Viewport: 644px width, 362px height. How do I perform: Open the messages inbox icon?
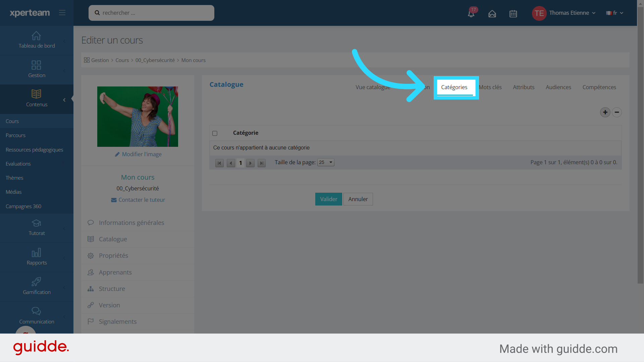pos(492,14)
